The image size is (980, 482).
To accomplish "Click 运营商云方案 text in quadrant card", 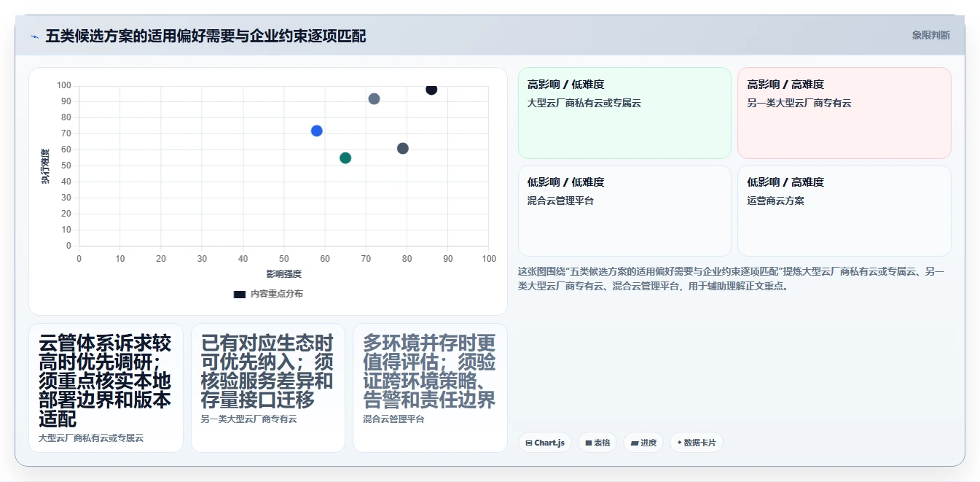I will [775, 201].
